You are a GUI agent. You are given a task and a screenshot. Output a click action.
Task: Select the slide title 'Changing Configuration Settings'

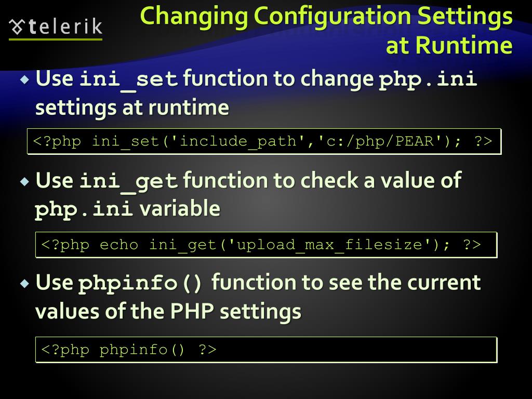point(326,17)
